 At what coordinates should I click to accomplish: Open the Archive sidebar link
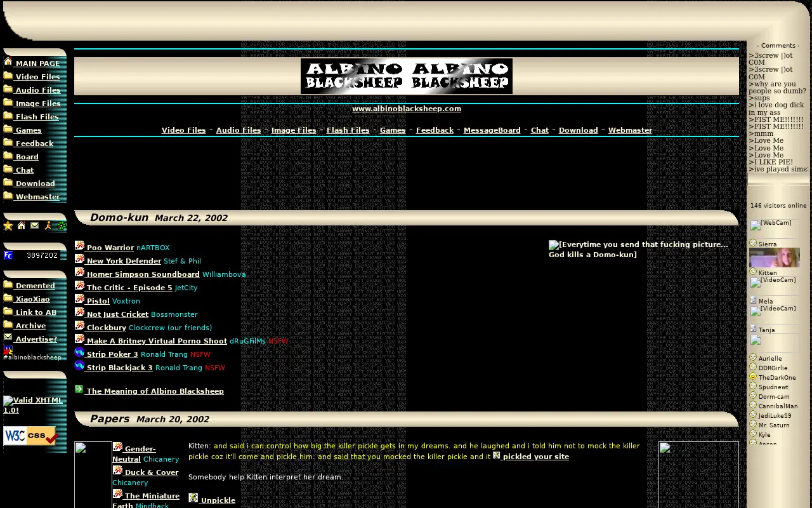tap(30, 326)
